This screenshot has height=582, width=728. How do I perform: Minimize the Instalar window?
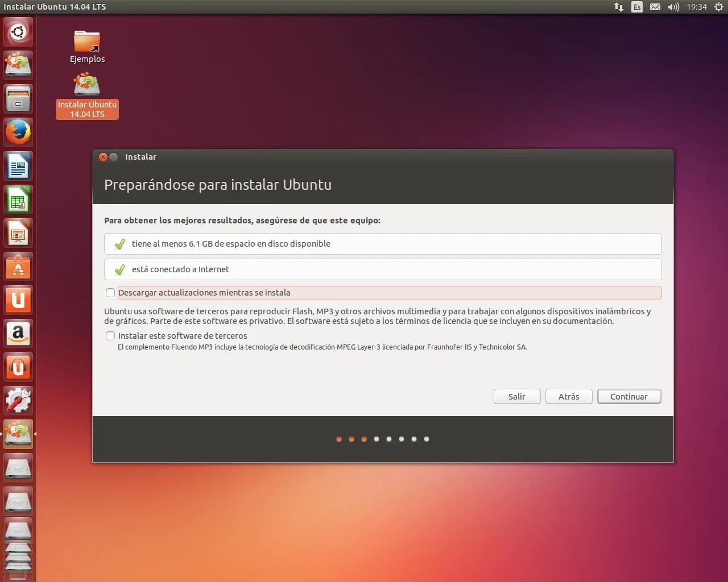point(114,157)
